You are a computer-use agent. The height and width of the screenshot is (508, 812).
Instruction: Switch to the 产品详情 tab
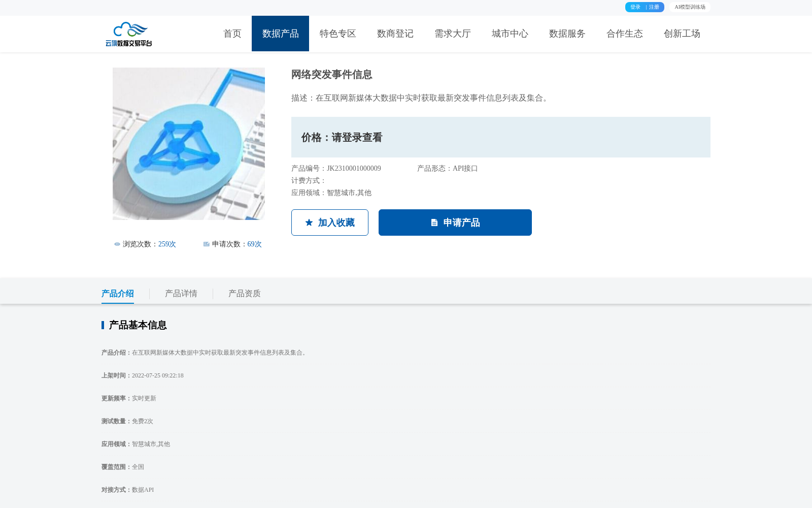click(x=181, y=294)
